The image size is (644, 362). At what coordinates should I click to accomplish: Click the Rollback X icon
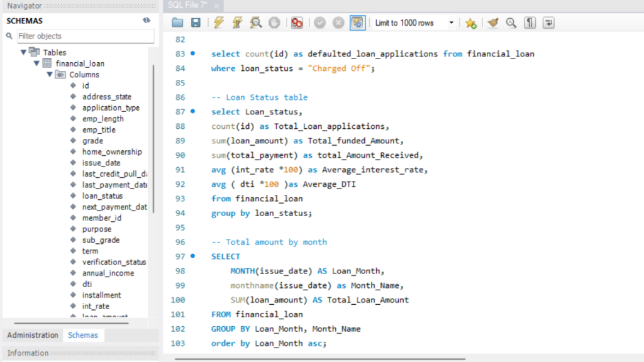pos(338,23)
